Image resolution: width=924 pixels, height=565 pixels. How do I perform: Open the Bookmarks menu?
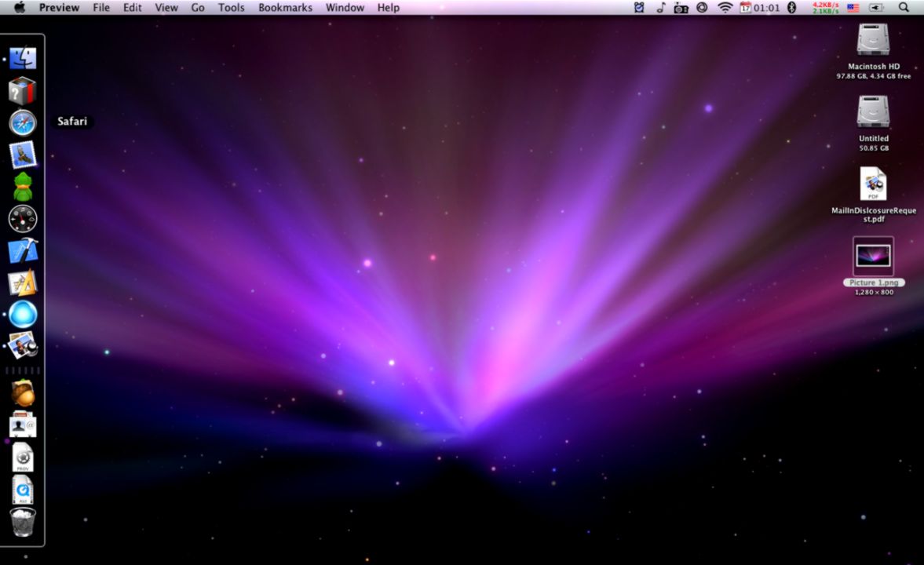coord(285,7)
